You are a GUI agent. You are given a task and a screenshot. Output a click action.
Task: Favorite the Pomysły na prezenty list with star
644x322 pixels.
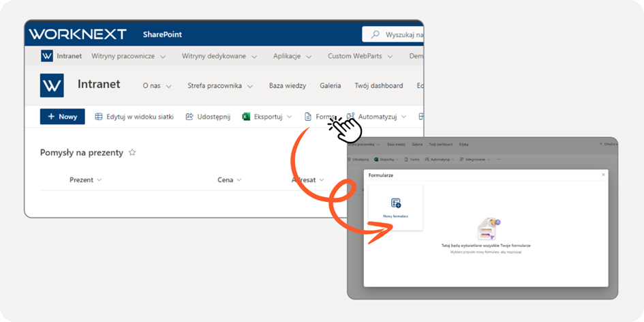point(132,153)
